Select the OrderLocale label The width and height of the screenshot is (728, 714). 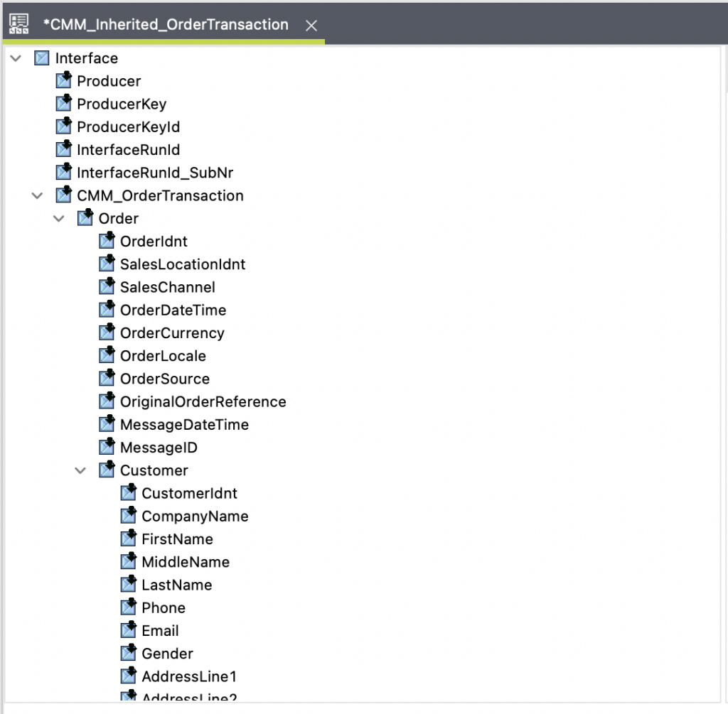click(x=163, y=356)
